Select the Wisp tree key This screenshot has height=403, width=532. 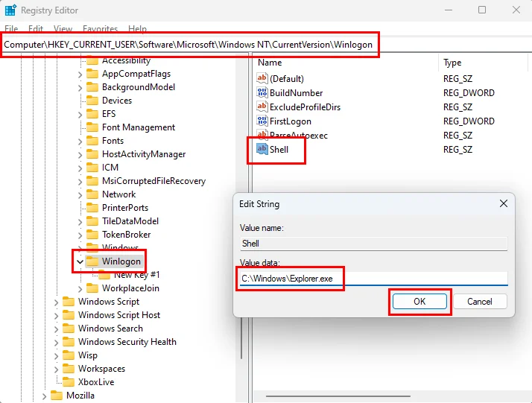pyautogui.click(x=87, y=355)
